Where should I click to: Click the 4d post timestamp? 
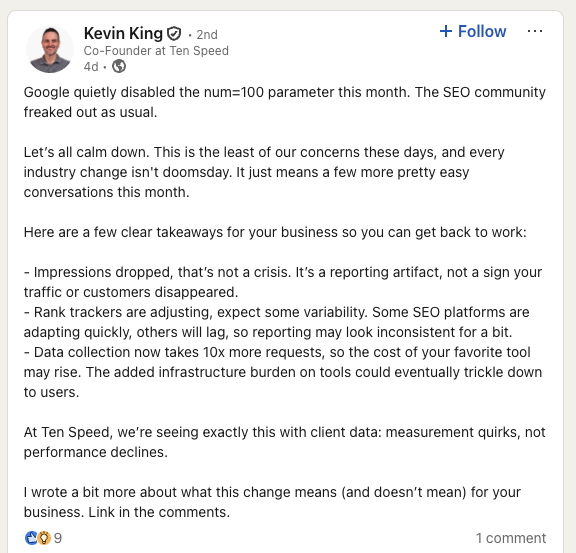coord(91,67)
